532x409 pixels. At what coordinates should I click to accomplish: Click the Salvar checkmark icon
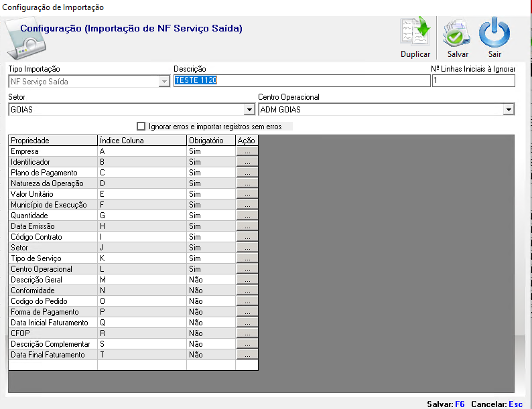(x=457, y=34)
